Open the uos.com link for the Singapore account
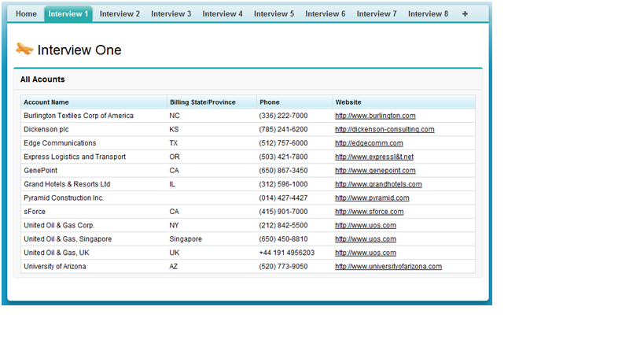644x362 pixels. coord(366,239)
